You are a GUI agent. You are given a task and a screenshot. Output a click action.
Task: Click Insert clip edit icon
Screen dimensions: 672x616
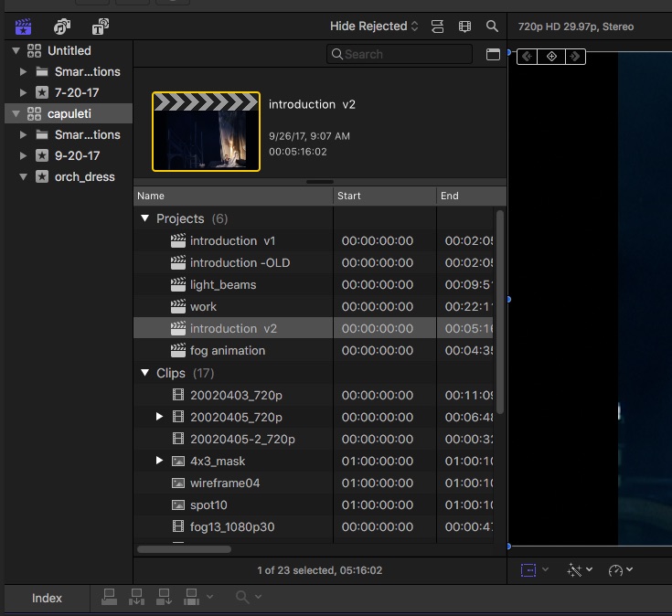pyautogui.click(x=136, y=597)
